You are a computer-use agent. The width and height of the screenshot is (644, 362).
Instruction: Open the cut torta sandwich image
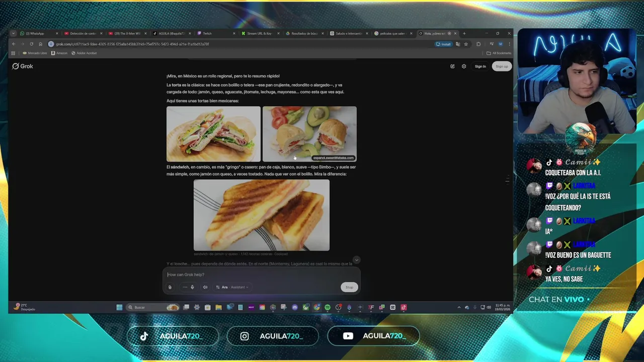[x=213, y=134]
